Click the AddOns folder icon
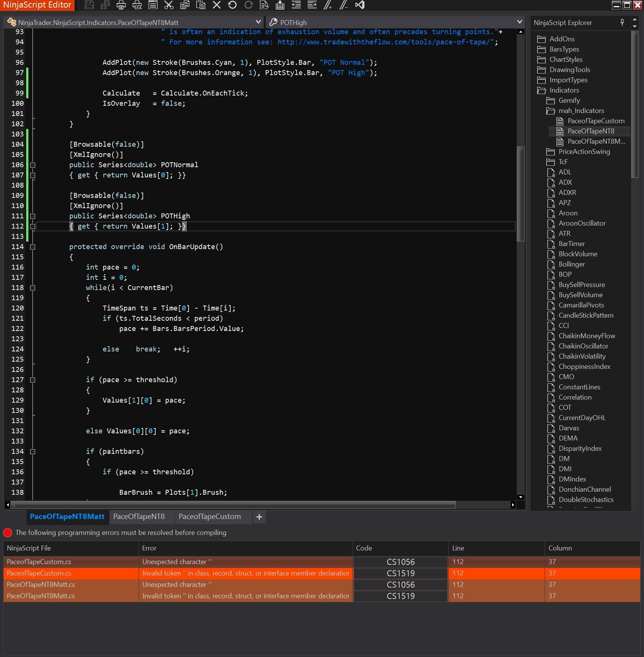The image size is (644, 657). click(541, 39)
